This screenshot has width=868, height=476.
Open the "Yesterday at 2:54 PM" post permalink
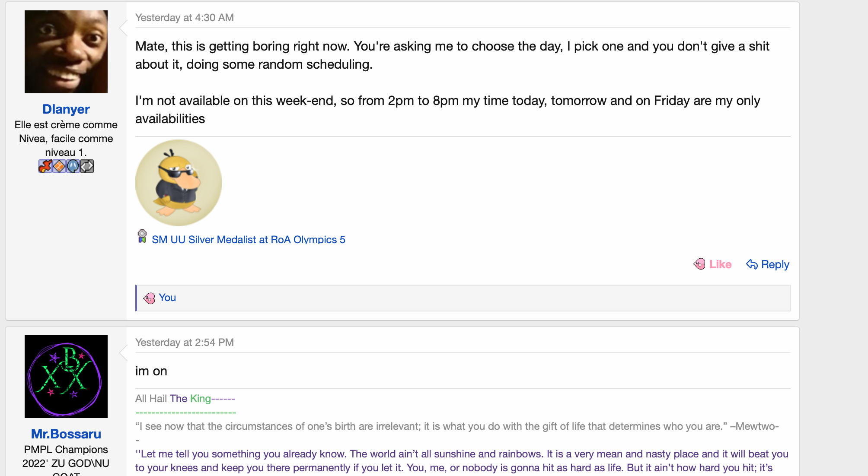point(184,343)
